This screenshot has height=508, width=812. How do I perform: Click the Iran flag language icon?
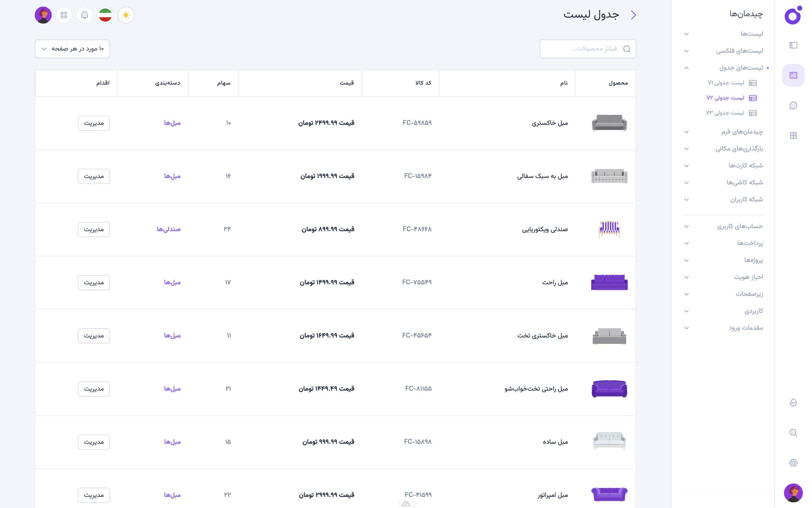coord(105,15)
